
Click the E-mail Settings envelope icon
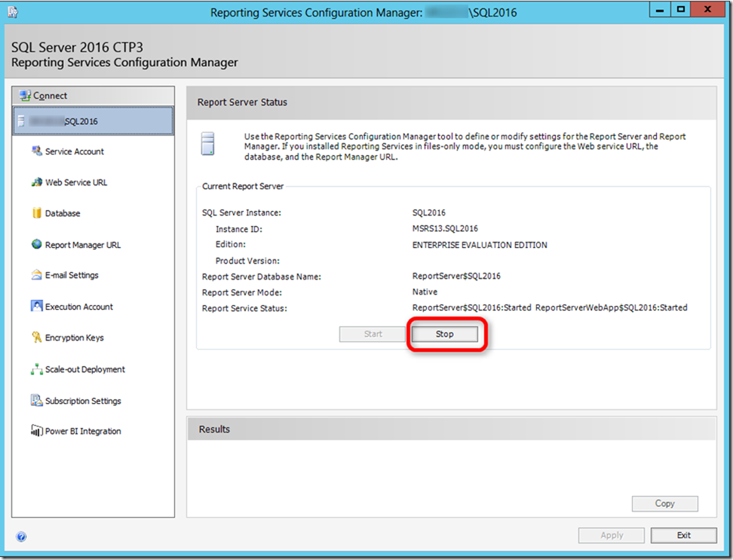36,274
